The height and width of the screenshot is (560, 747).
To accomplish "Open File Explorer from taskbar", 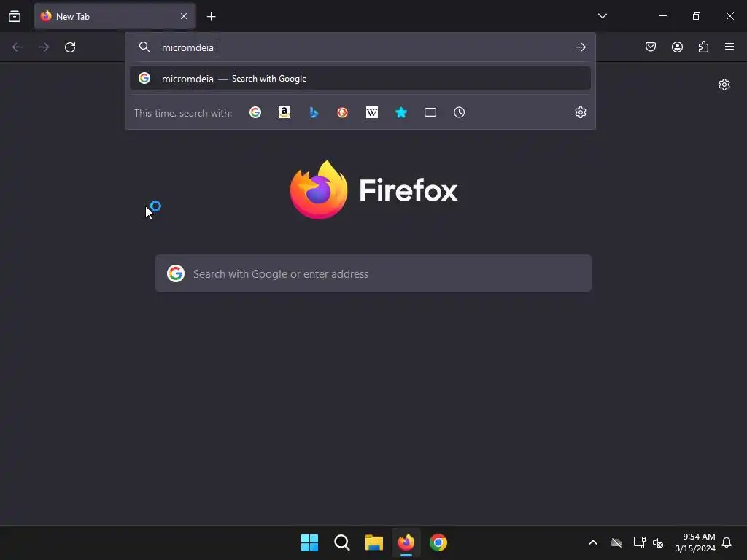I will (374, 542).
